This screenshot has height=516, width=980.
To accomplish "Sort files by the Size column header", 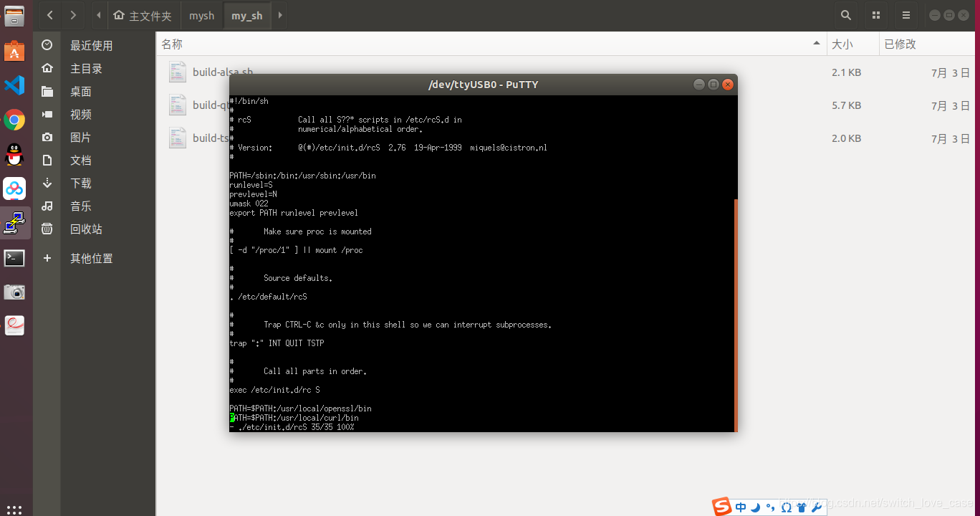I will tap(852, 44).
